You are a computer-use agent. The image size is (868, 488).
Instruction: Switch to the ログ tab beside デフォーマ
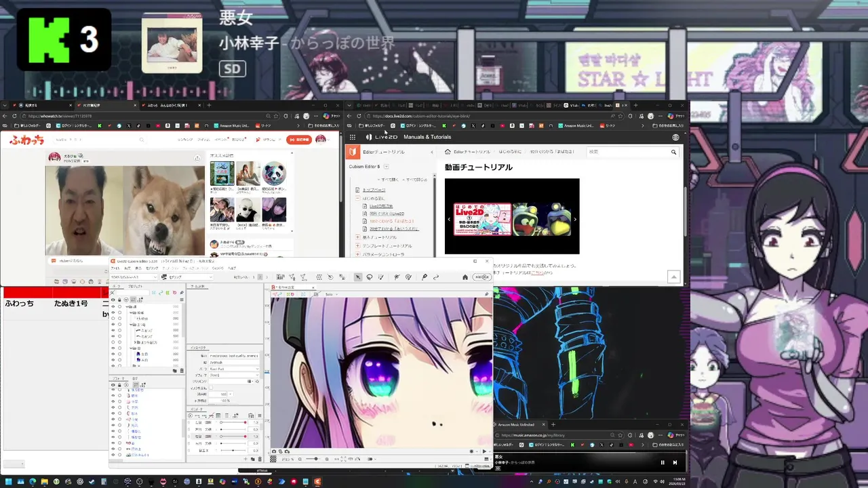coord(135,378)
